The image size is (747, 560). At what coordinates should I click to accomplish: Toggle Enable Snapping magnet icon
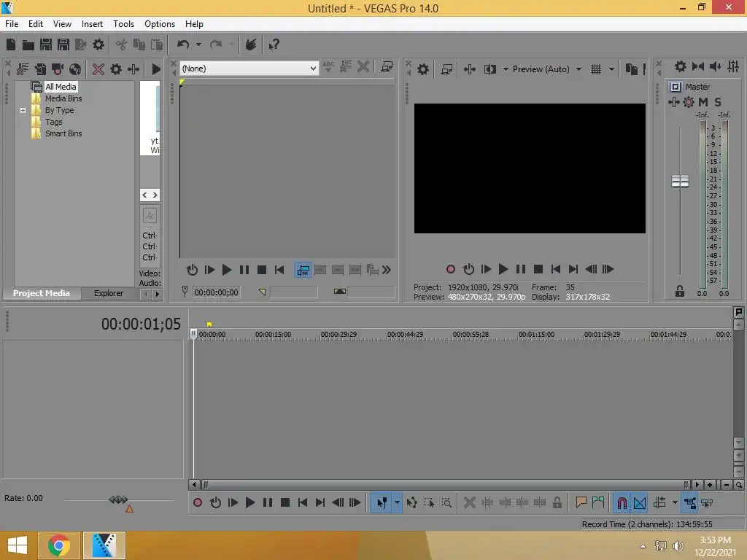click(x=622, y=502)
